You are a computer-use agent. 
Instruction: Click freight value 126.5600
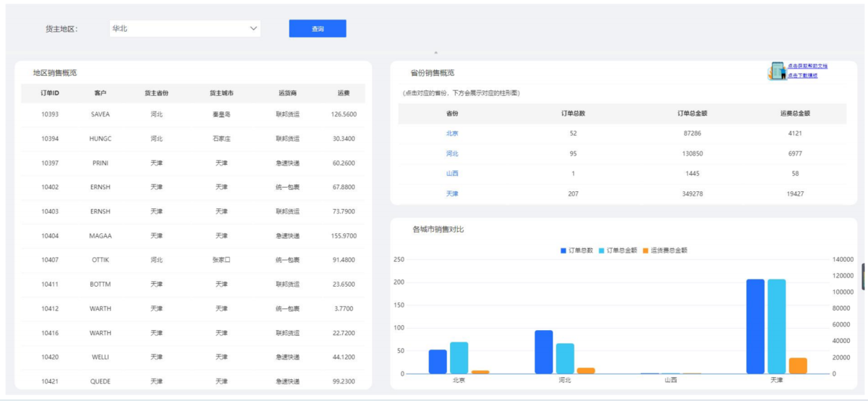[x=344, y=114]
